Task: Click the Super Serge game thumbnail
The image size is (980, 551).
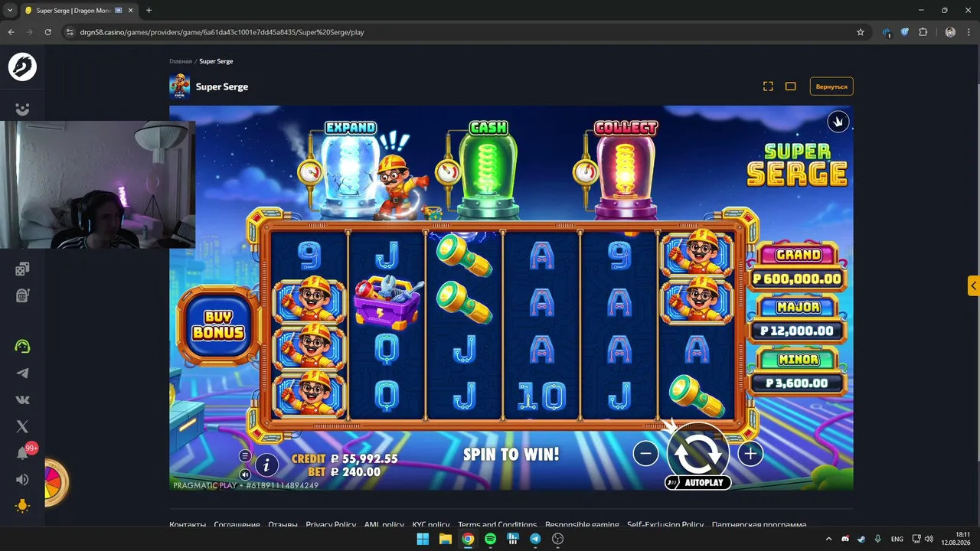Action: (179, 86)
